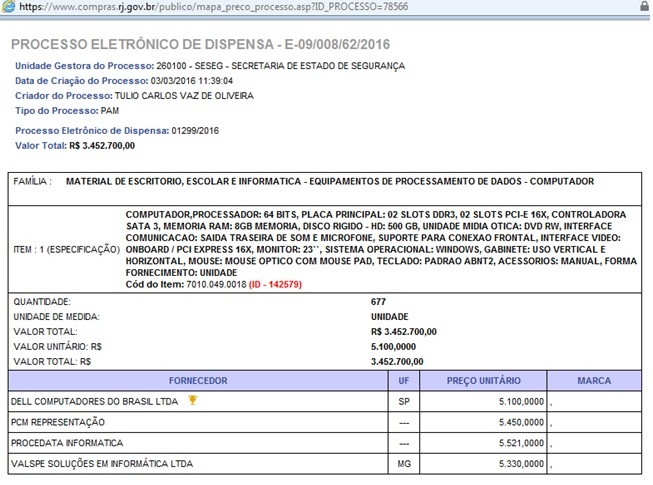Click the MG state cell for Valspe

pos(402,464)
